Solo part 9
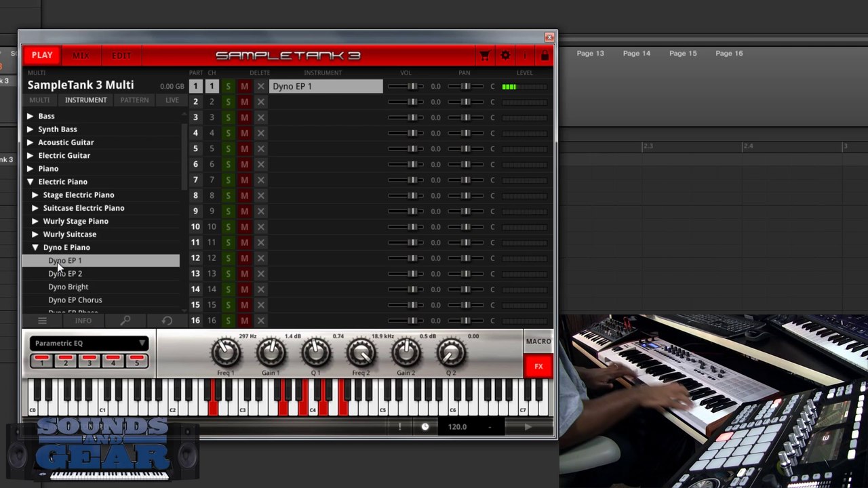This screenshot has width=868, height=488. pyautogui.click(x=228, y=211)
